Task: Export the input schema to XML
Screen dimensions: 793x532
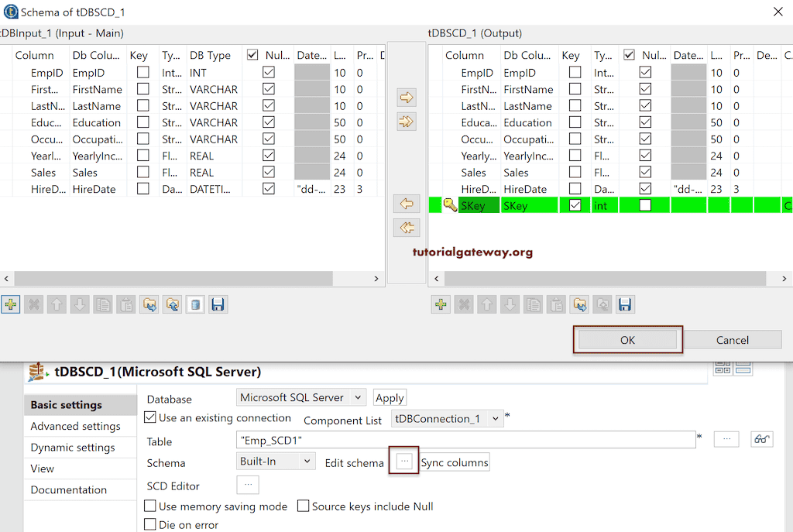Action: (172, 304)
